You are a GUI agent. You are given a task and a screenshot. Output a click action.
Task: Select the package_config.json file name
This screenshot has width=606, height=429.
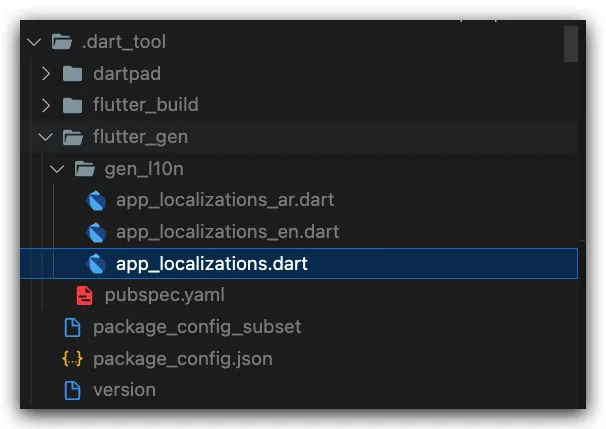(182, 358)
